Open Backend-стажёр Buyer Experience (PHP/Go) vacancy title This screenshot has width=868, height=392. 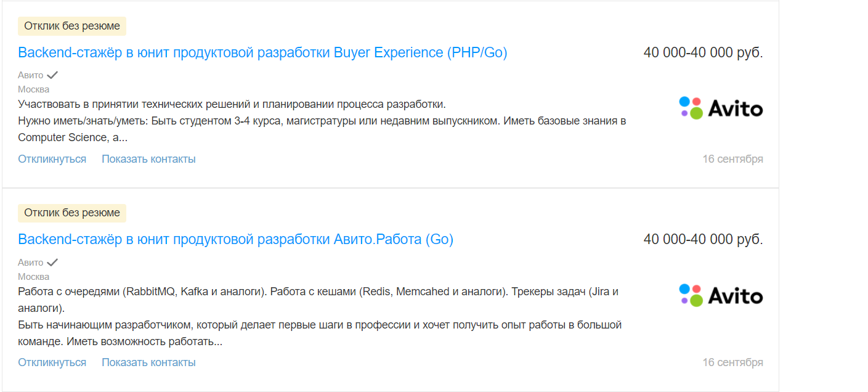(262, 52)
